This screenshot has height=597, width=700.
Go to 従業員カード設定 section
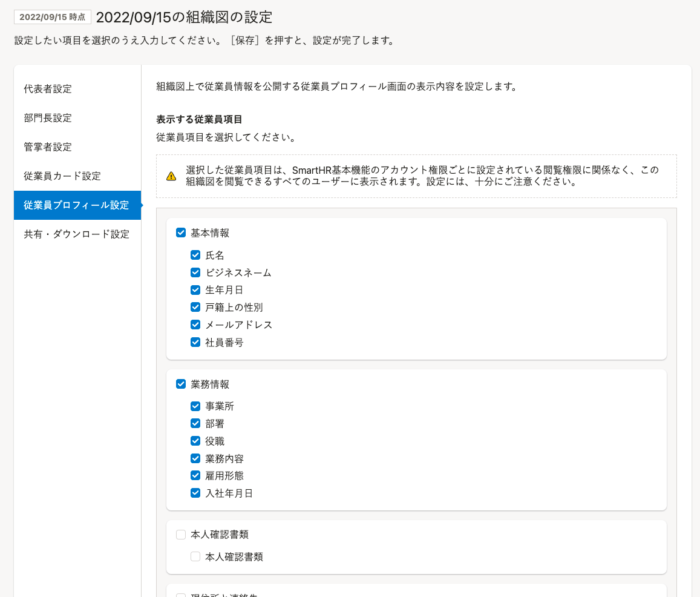coord(62,176)
